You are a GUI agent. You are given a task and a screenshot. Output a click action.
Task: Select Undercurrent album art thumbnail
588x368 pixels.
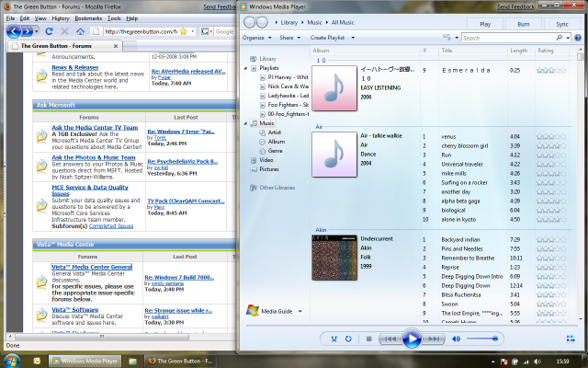coord(334,258)
